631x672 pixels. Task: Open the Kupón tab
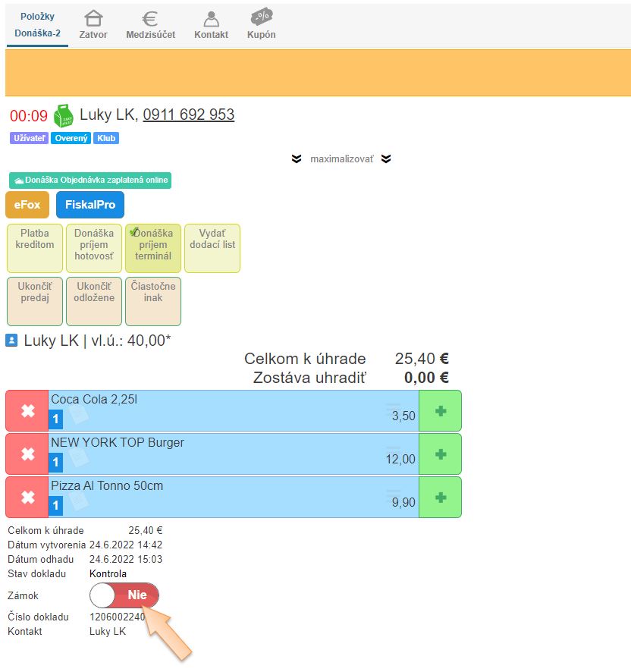click(x=261, y=24)
